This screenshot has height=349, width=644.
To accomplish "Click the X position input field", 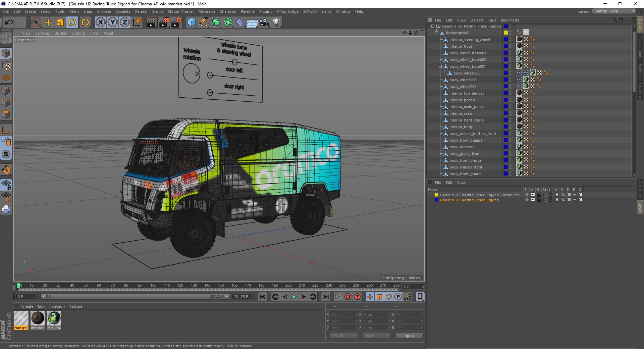I will pyautogui.click(x=344, y=314).
